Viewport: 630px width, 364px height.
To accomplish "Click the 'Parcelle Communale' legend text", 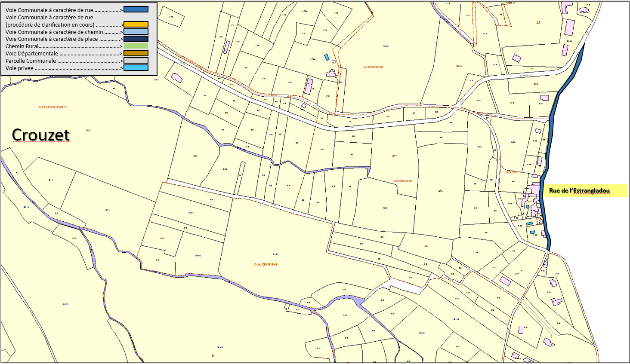I will pyautogui.click(x=31, y=61).
